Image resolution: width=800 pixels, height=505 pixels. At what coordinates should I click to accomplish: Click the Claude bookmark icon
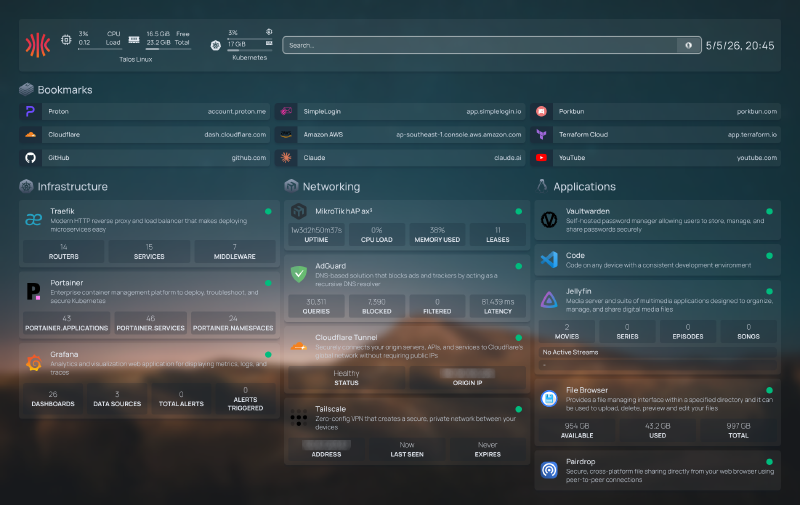pyautogui.click(x=286, y=158)
